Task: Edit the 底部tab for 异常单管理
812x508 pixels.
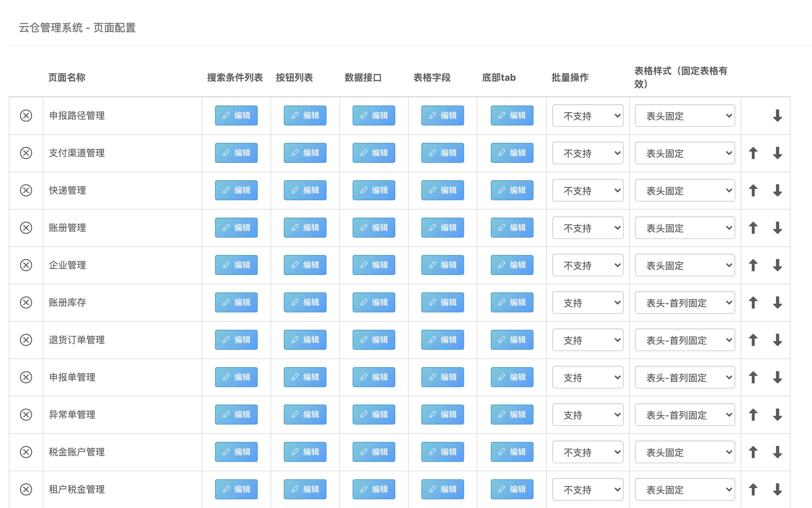Action: point(512,415)
